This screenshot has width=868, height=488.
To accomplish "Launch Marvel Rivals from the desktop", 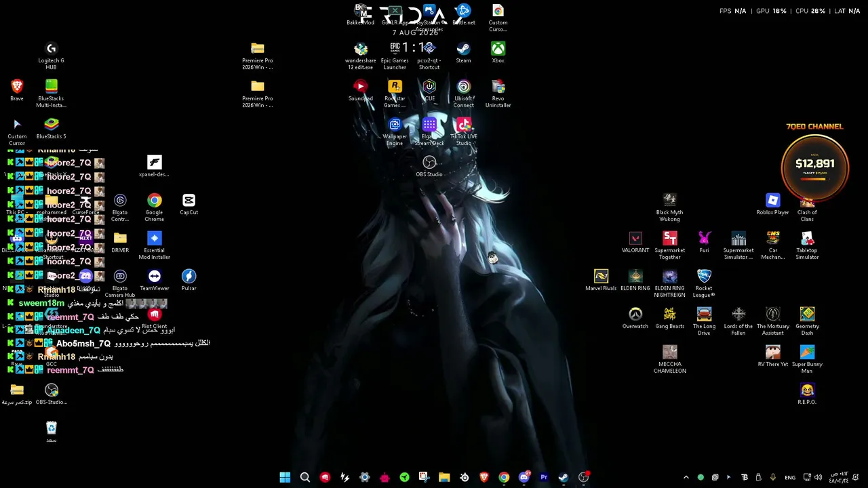I will [601, 280].
